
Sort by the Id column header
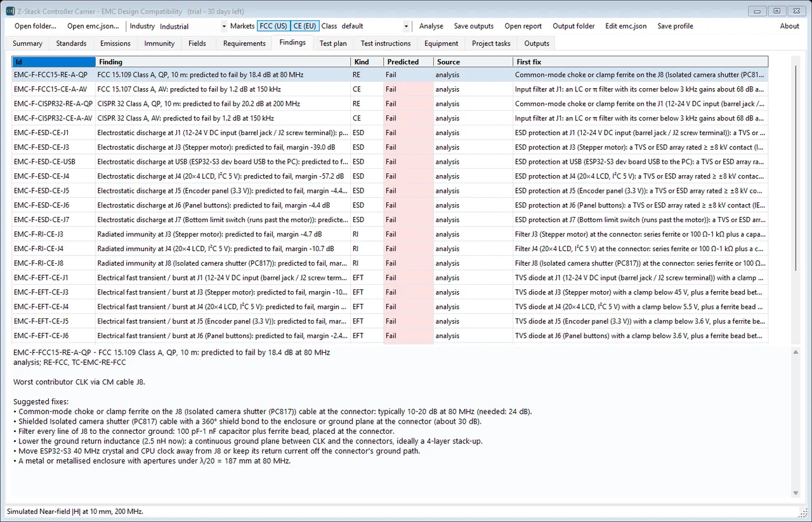tap(54, 62)
